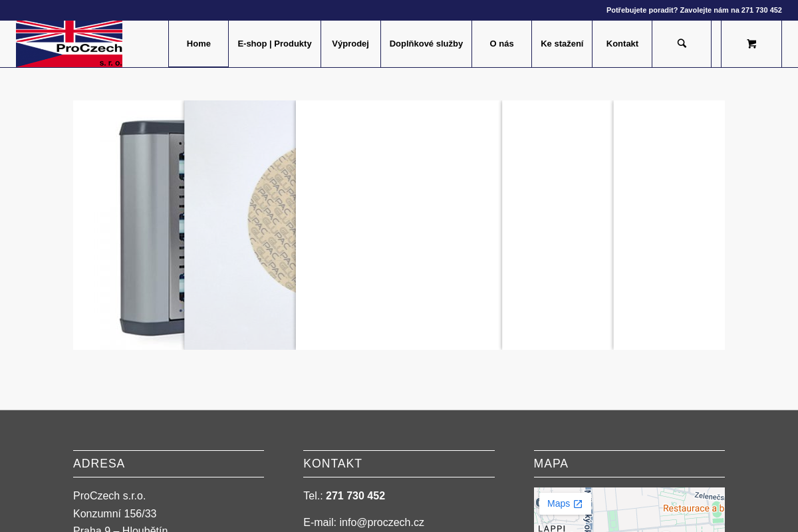Click the rightmost slider panel
Screen dimensions: 798x532
[669, 225]
